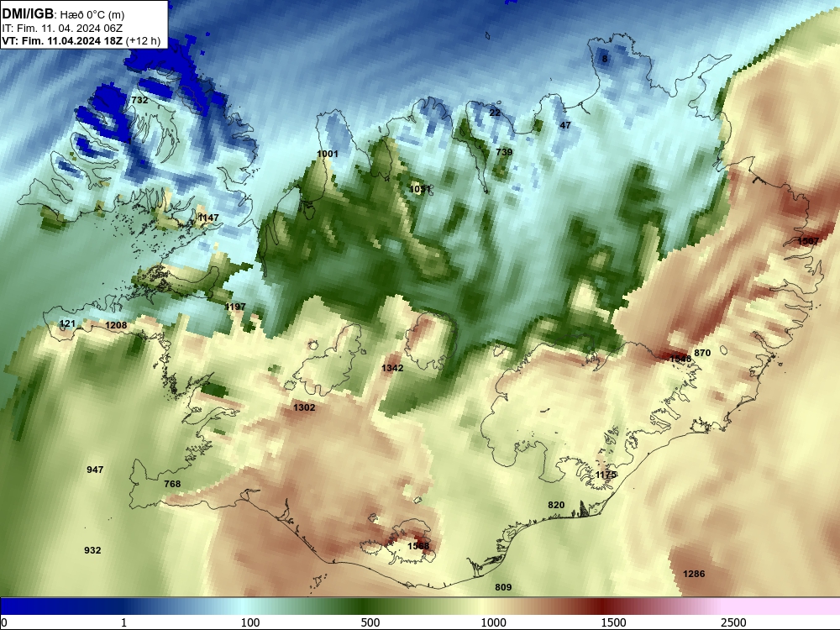Click the map value 1342
Screen dimensions: 840x630
pos(392,368)
